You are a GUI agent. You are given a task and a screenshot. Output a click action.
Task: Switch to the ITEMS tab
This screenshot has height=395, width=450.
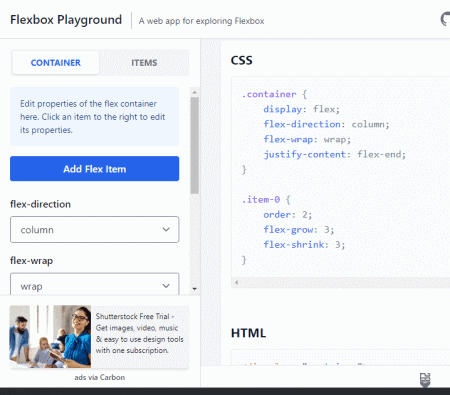pos(144,63)
